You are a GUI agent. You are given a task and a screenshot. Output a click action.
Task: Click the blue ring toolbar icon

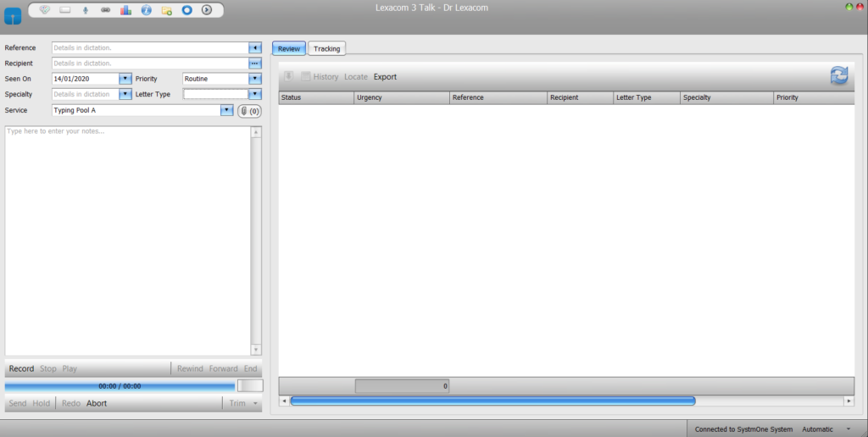[x=187, y=10]
